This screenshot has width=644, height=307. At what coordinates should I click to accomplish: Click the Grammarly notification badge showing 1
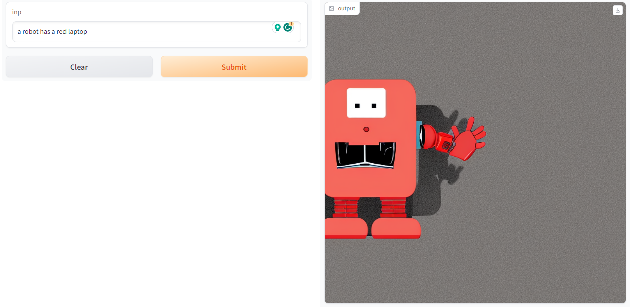(291, 23)
